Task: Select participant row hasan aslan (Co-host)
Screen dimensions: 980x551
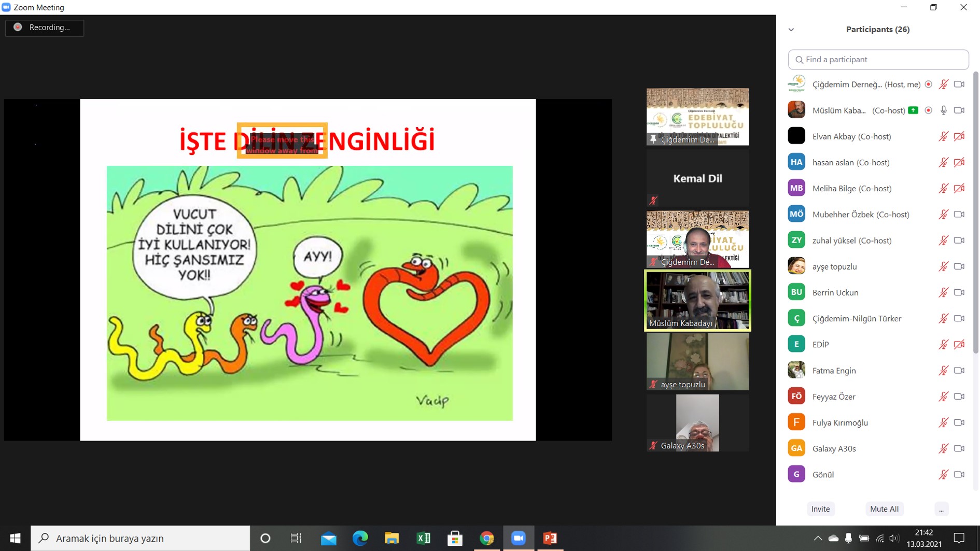Action: (x=877, y=162)
